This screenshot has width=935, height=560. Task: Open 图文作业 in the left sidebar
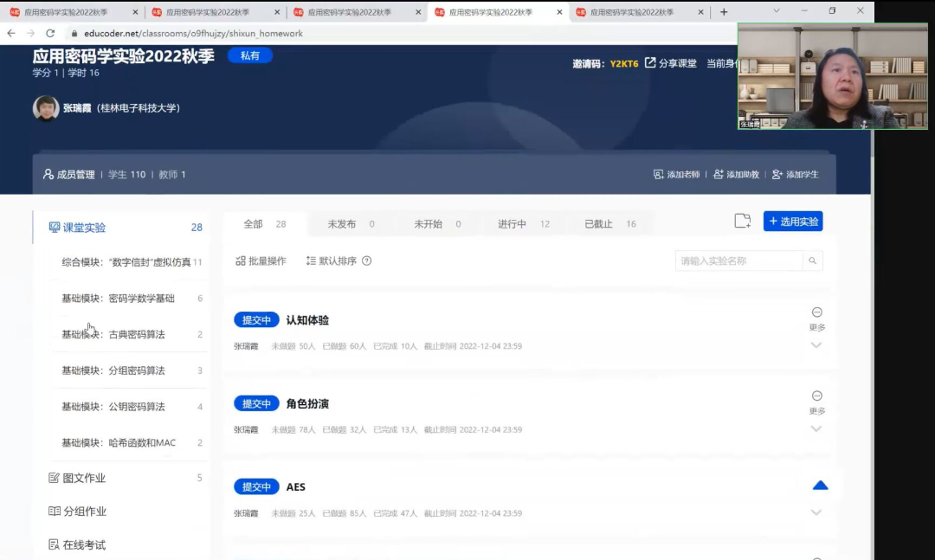click(84, 478)
